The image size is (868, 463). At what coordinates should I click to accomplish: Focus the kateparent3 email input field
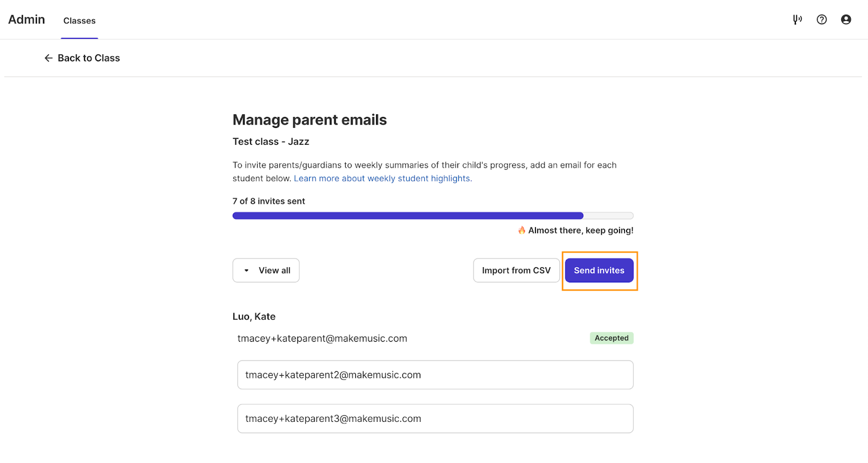(x=435, y=419)
